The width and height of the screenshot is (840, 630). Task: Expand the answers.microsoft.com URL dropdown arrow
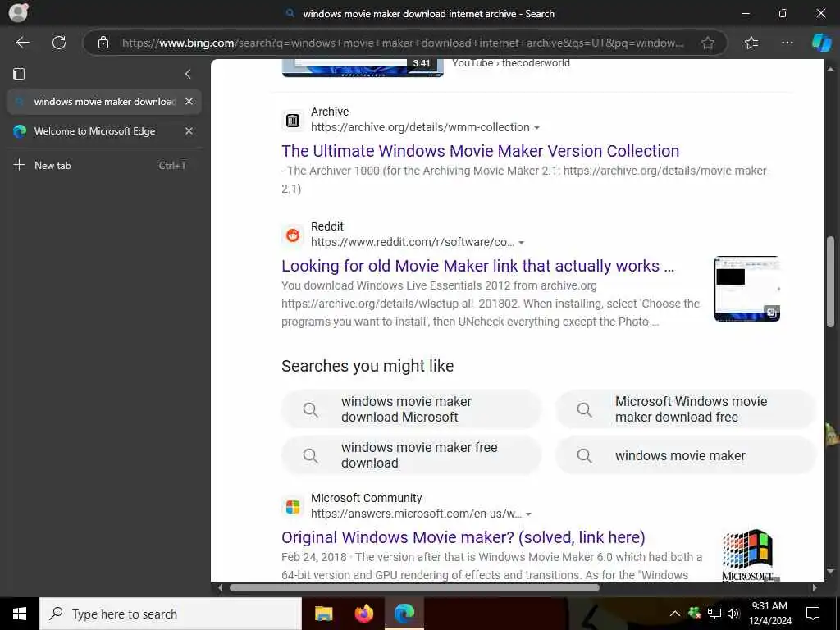[528, 514]
